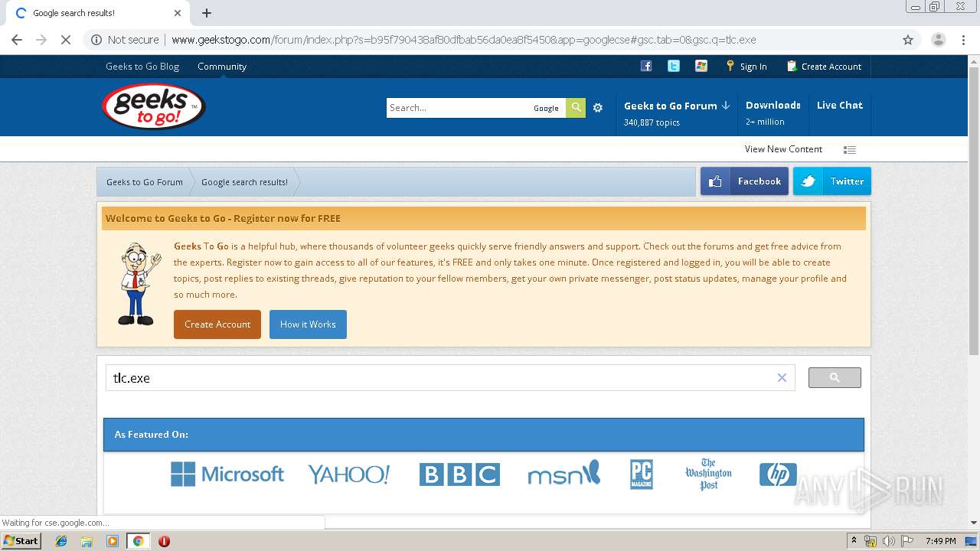The image size is (980, 551).
Task: Open Windows Explorer folder from taskbar
Action: coord(87,541)
